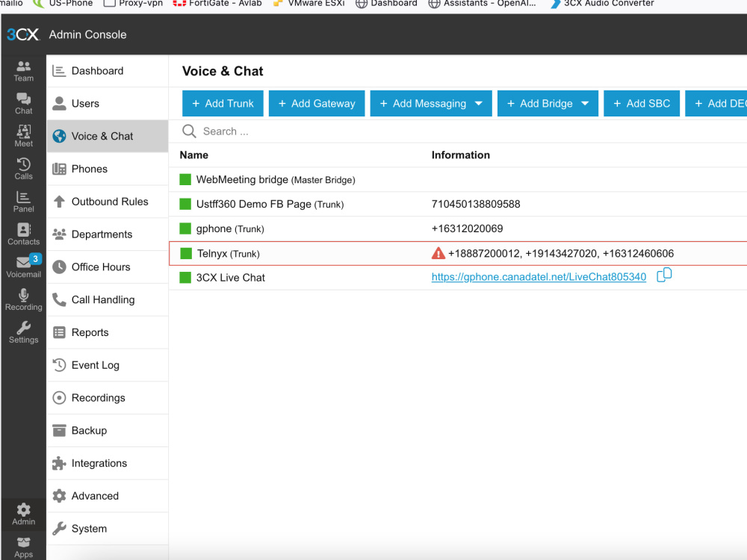Click the Add SBC button

[x=641, y=103]
